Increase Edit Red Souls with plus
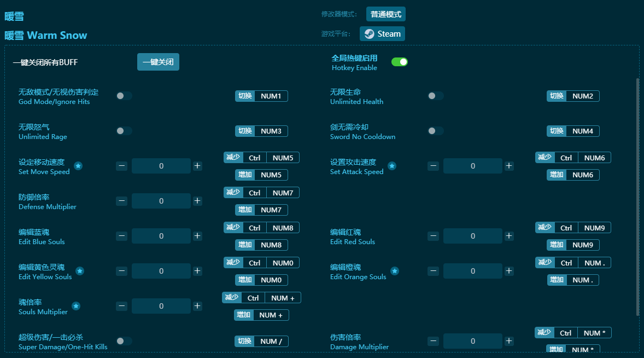Screen dimensions: 644x358 (509, 236)
